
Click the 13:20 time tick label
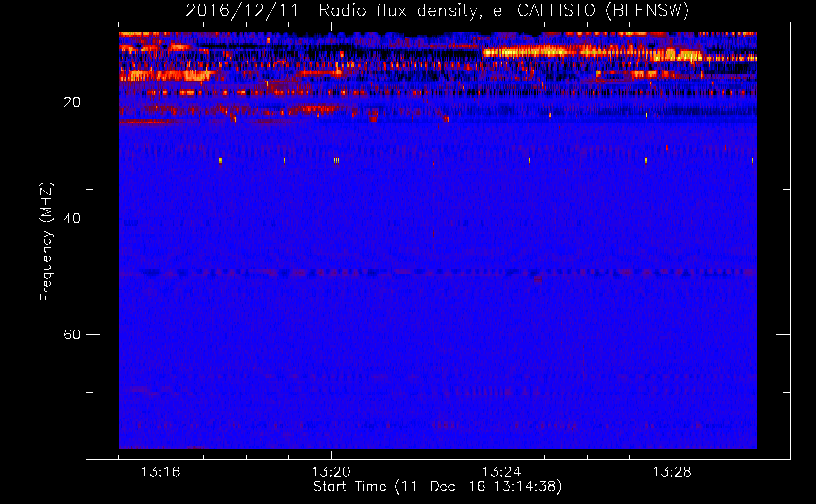(x=331, y=472)
